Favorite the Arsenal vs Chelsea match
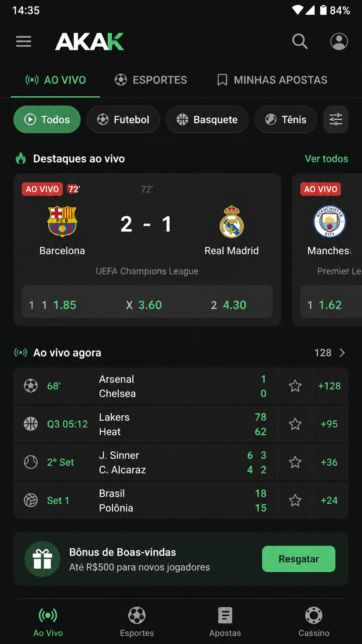The width and height of the screenshot is (362, 644). [x=295, y=386]
